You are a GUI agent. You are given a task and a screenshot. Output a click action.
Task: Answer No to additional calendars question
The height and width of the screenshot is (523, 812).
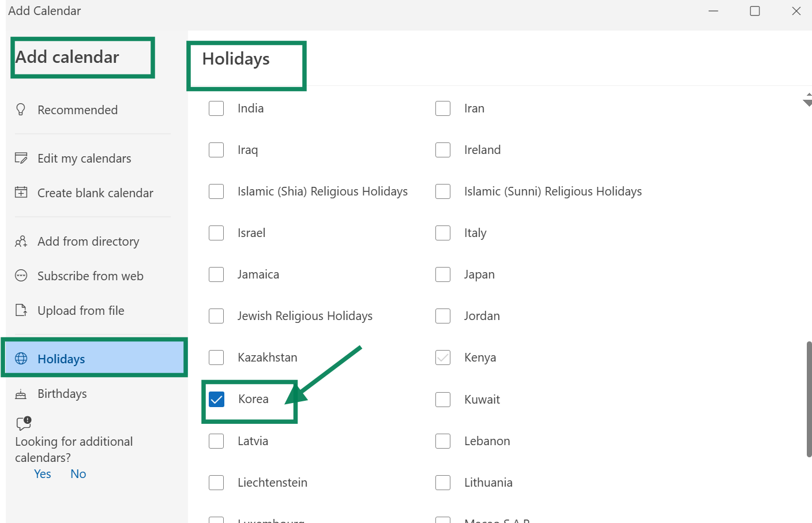click(78, 474)
